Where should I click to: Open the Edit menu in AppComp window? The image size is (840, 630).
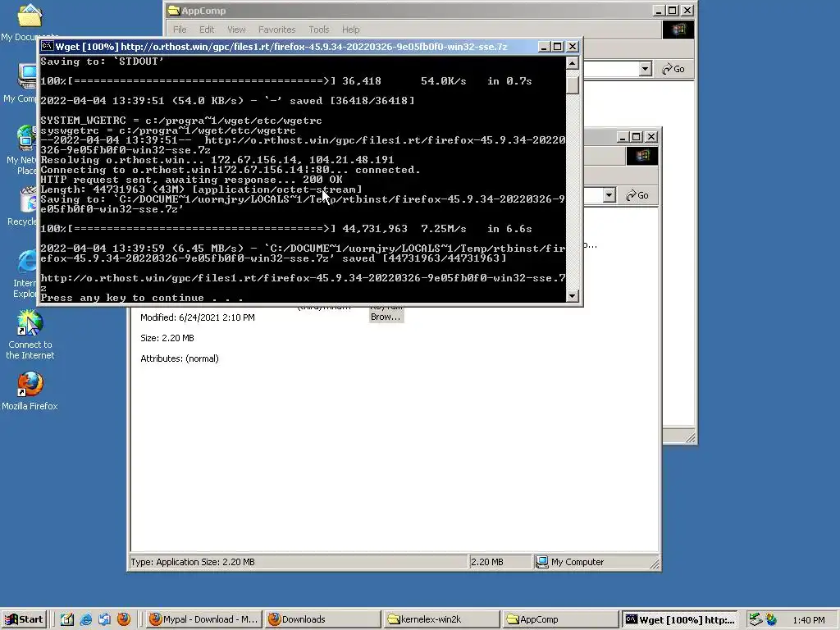207,30
